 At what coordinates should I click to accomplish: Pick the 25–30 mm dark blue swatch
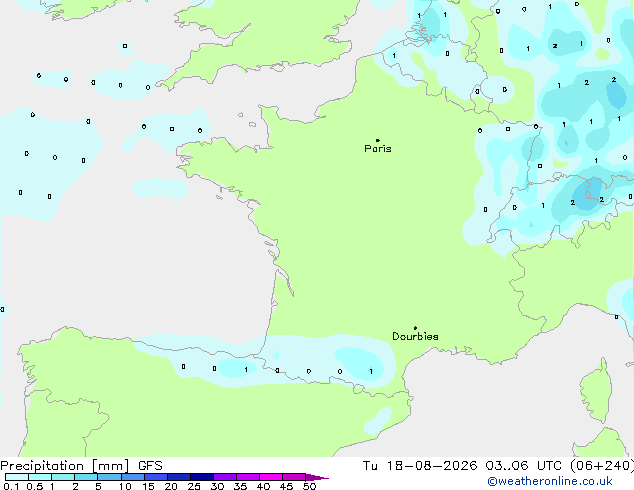point(201,477)
